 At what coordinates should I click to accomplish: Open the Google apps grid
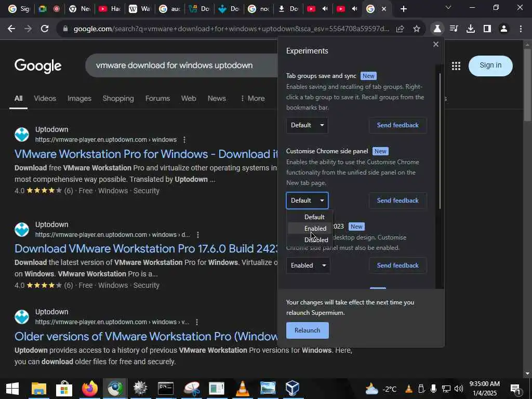tap(456, 66)
